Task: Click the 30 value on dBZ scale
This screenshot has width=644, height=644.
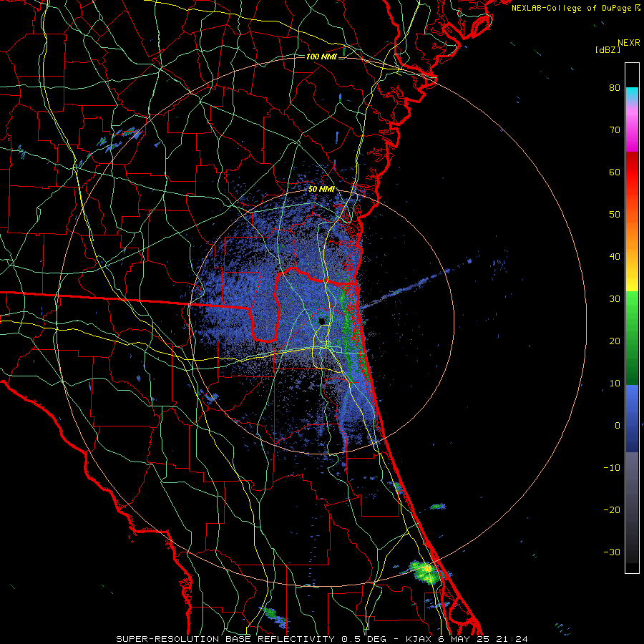Action: [x=615, y=299]
